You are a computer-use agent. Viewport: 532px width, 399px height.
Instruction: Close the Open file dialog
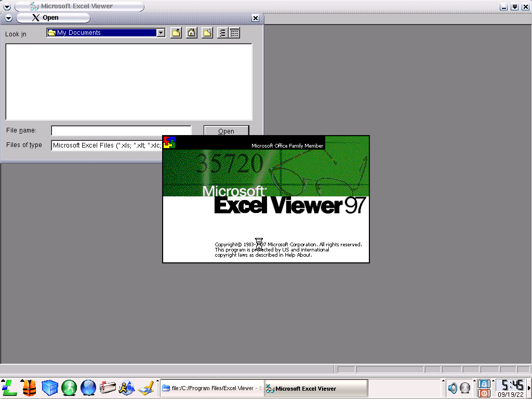(255, 18)
